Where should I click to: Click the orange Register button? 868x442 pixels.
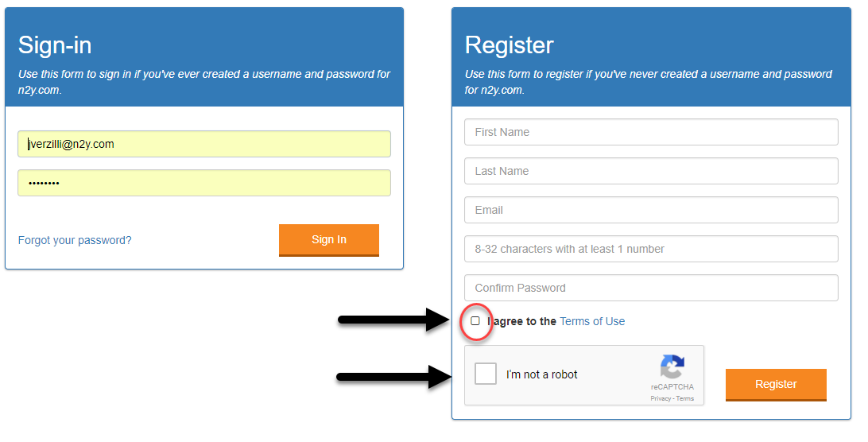click(x=776, y=385)
